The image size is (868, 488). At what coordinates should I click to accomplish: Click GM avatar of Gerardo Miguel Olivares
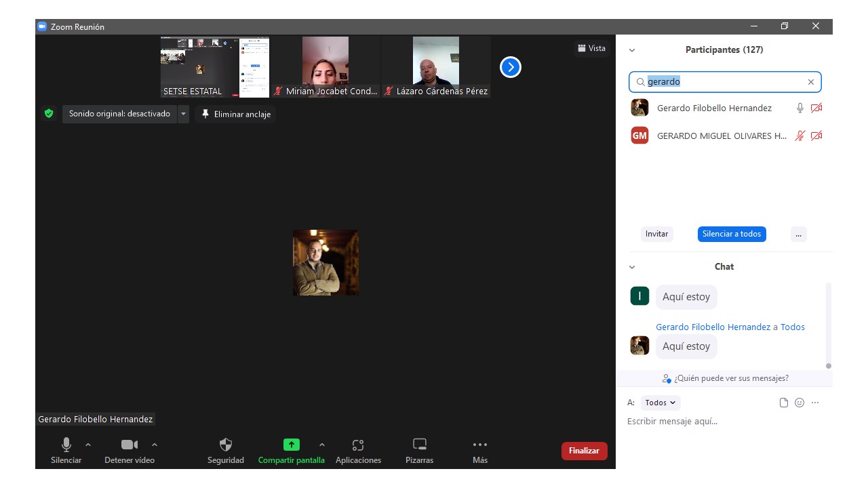pos(639,136)
